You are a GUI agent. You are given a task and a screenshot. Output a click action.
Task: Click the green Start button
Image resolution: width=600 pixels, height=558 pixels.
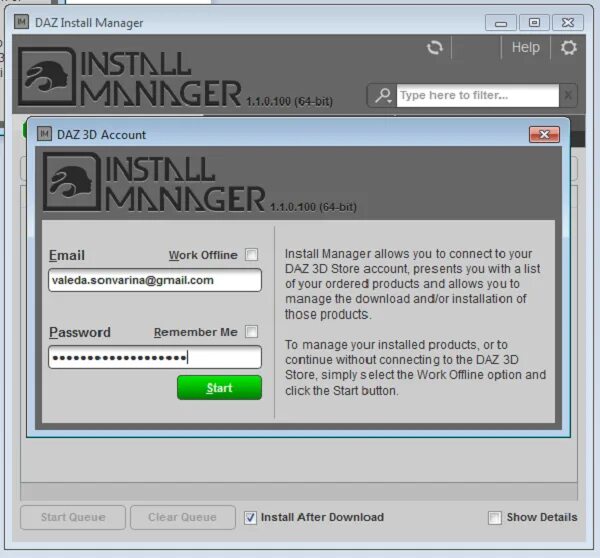click(219, 388)
